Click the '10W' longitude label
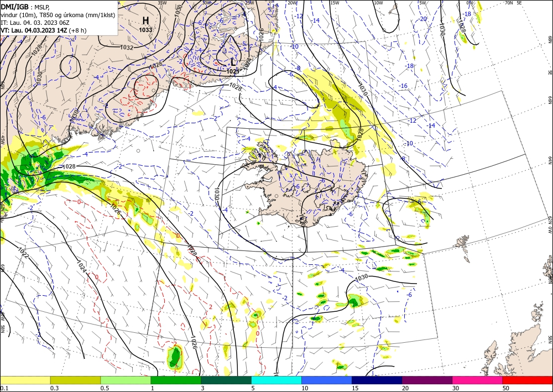Image resolution: width=553 pixels, height=392 pixels. click(378, 3)
